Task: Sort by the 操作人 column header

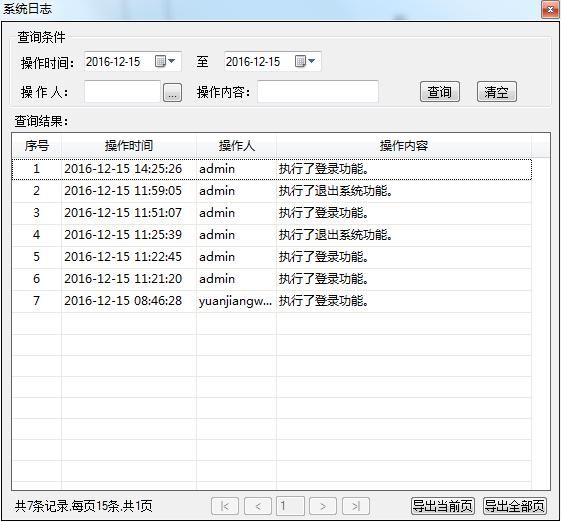Action: 236,146
